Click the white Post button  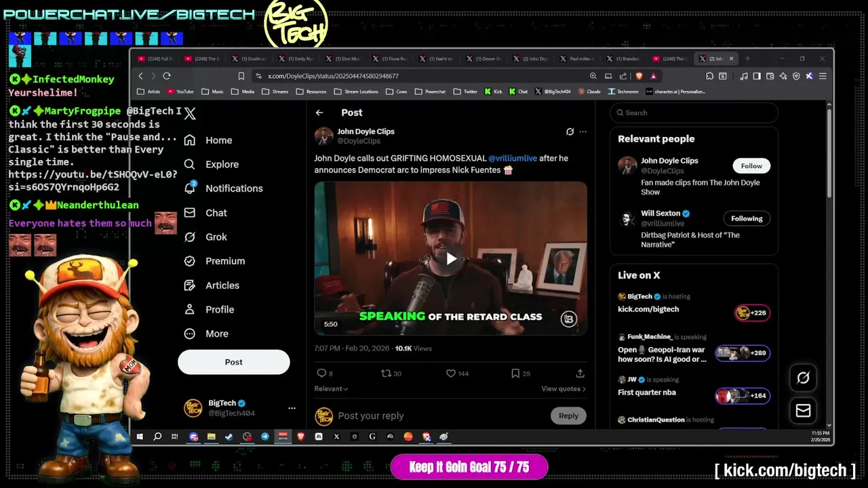coord(233,362)
